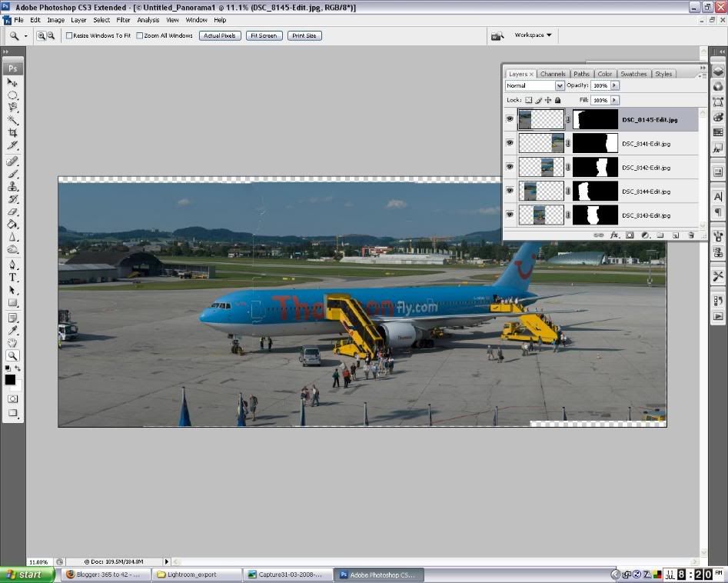Select the Eyedropper tool in toolbox

click(x=12, y=330)
